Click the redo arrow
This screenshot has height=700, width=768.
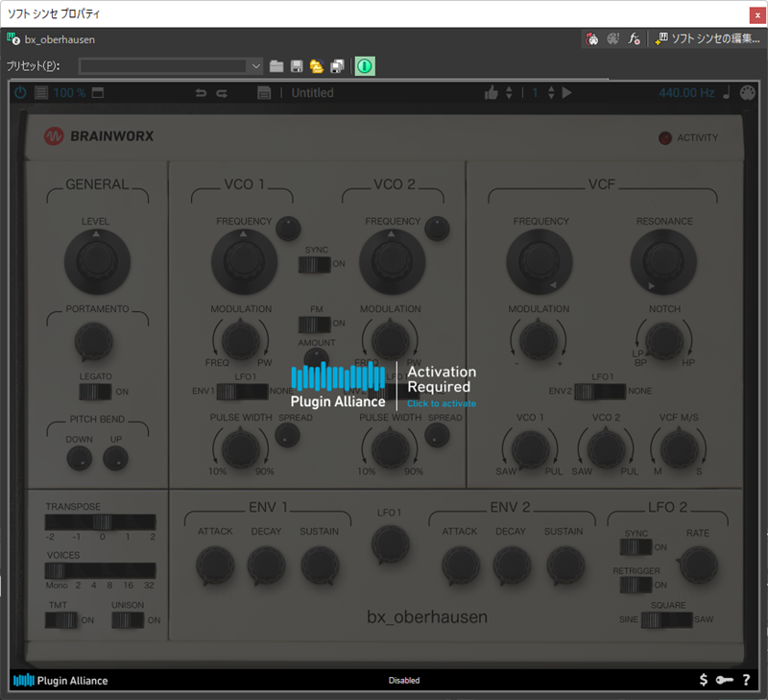pyautogui.click(x=222, y=92)
